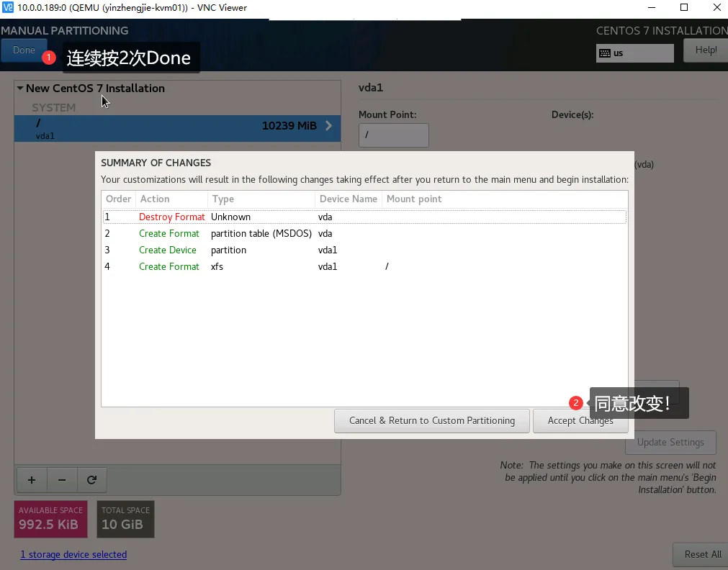Close the VNC Viewer window
This screenshot has width=728, height=570.
717,7
